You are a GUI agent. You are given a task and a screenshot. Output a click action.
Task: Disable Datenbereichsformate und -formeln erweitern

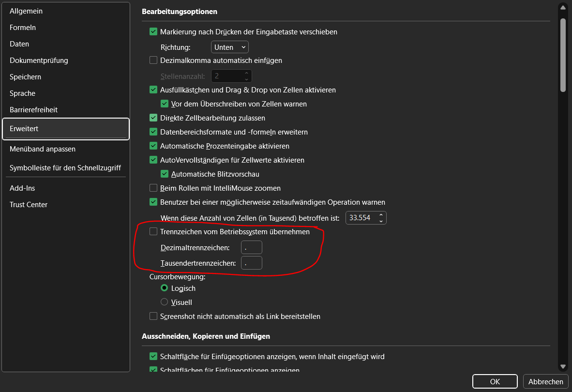(153, 132)
